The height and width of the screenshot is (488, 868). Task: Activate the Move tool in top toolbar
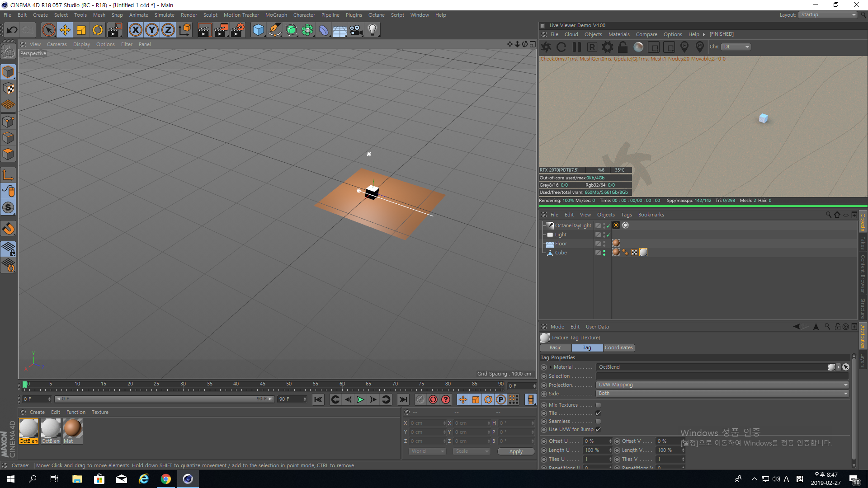click(x=65, y=30)
